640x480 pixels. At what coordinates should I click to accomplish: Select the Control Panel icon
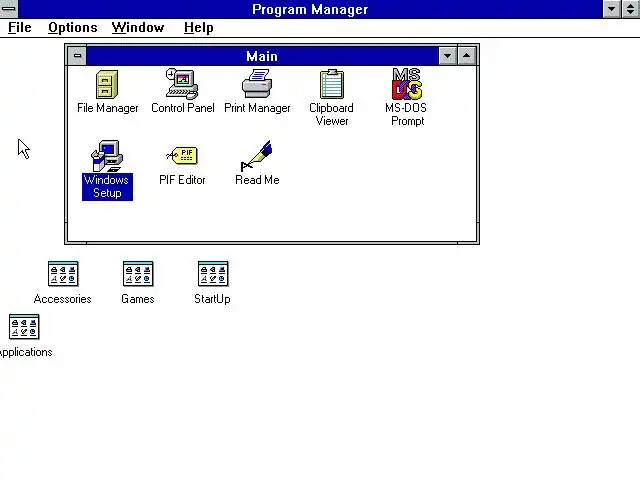point(182,84)
